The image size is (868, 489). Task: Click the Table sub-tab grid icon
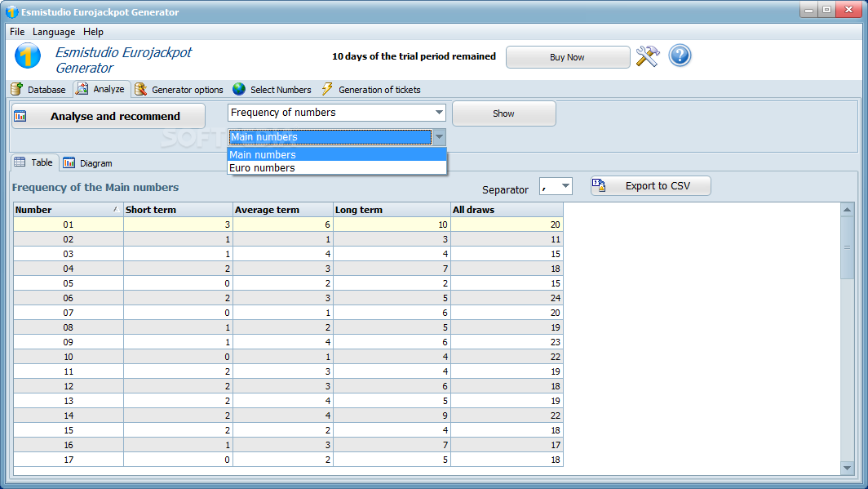tap(20, 162)
